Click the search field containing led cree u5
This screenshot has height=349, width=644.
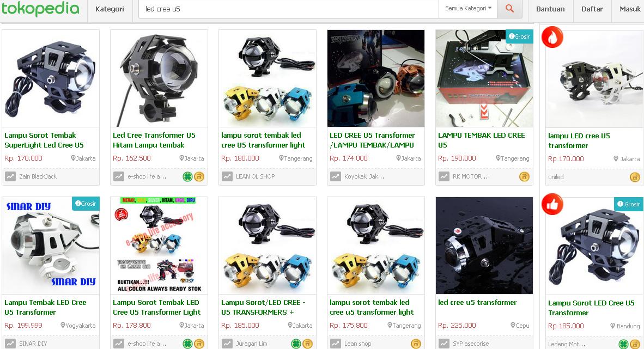289,9
